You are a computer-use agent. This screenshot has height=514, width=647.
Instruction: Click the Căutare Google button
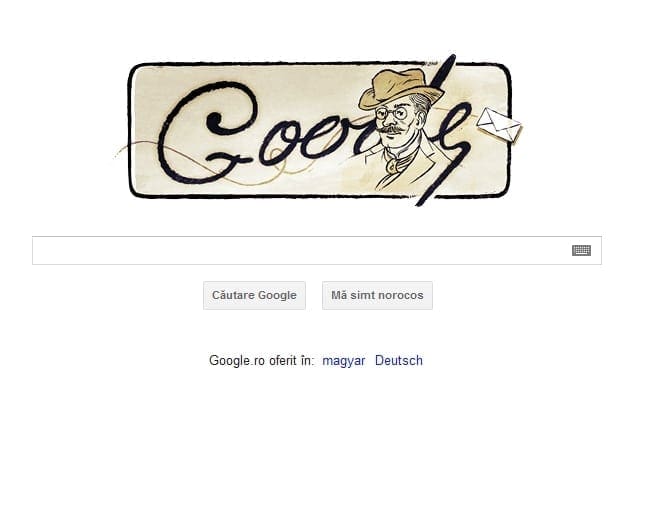point(254,295)
